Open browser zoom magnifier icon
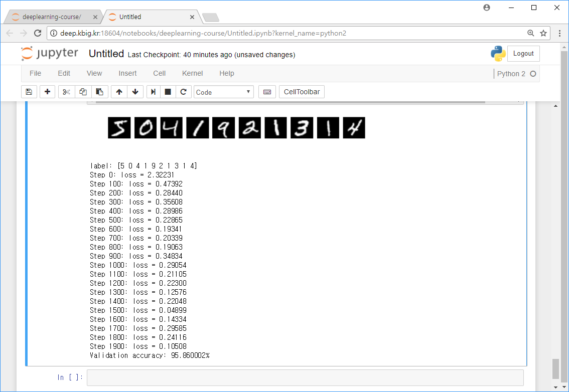The width and height of the screenshot is (569, 392). click(x=530, y=33)
